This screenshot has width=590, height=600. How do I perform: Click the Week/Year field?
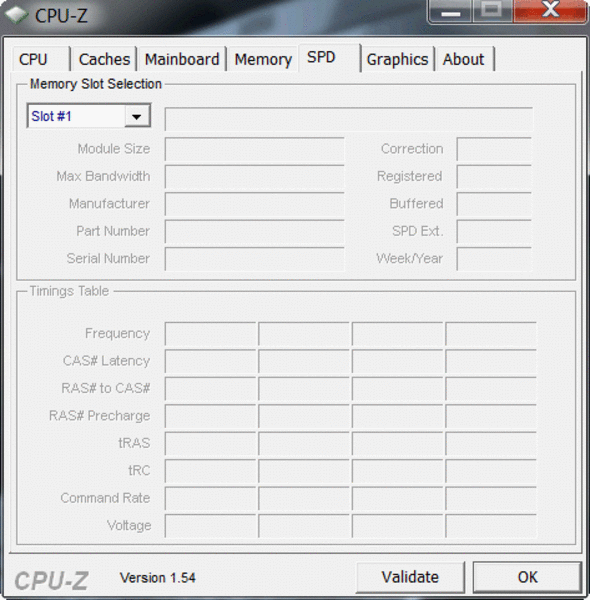coord(494,259)
